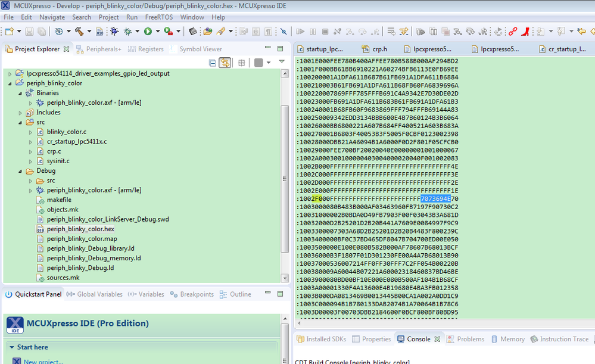Image resolution: width=595 pixels, height=364 pixels.
Task: Open the dropdown next to New icon
Action: [19, 32]
